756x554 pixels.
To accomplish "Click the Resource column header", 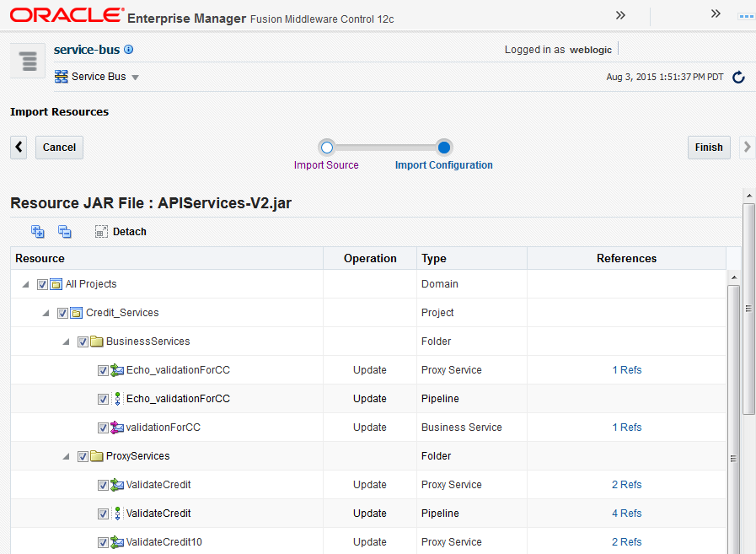I will [x=167, y=258].
